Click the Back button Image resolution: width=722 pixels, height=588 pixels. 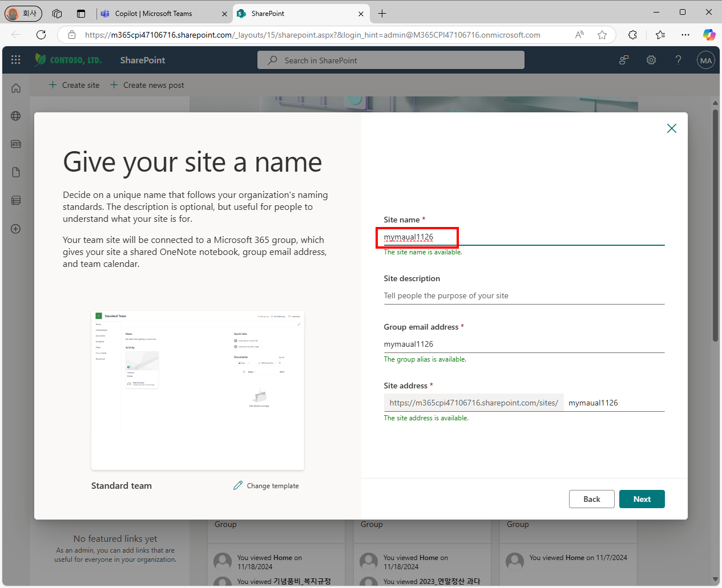click(x=591, y=499)
